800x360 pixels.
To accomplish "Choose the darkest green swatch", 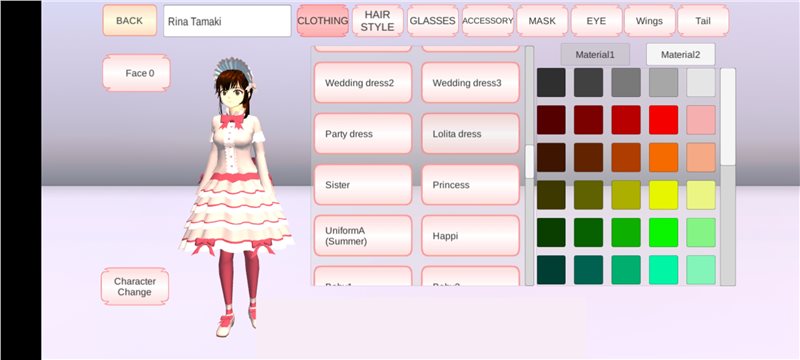I will (x=551, y=233).
